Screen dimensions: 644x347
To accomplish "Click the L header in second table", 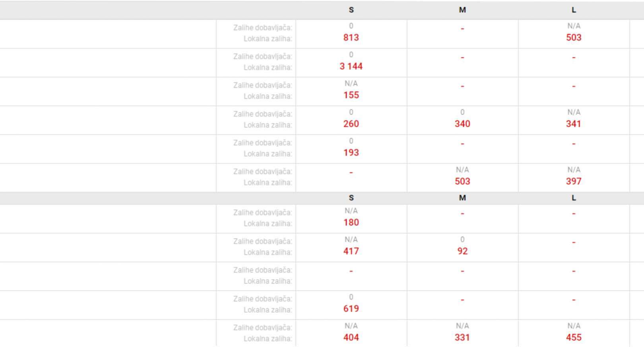I will pos(574,198).
